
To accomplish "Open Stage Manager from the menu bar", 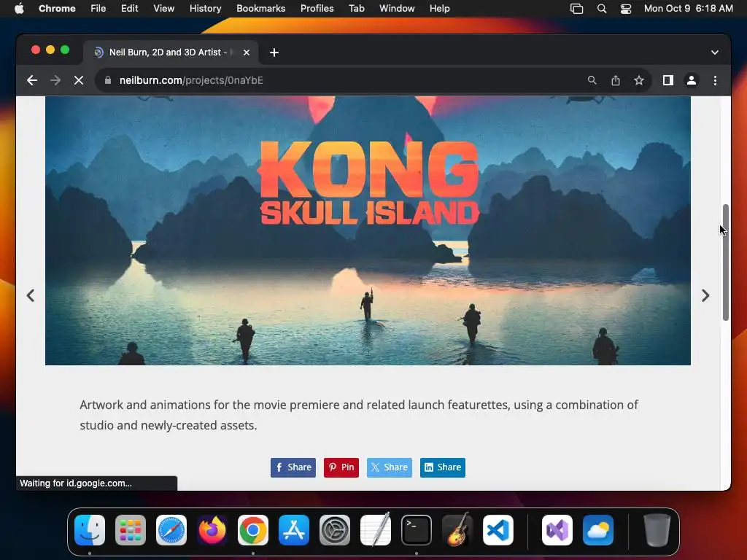I will click(x=576, y=9).
